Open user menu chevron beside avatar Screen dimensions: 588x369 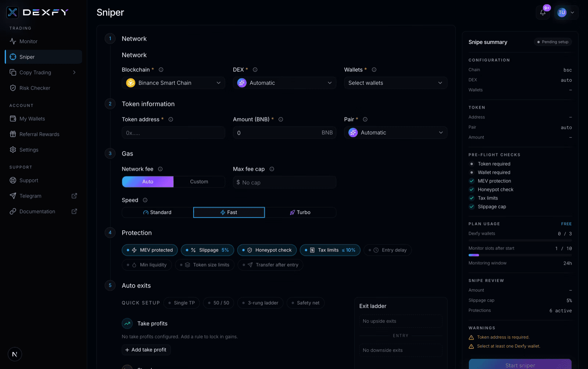[x=572, y=12]
